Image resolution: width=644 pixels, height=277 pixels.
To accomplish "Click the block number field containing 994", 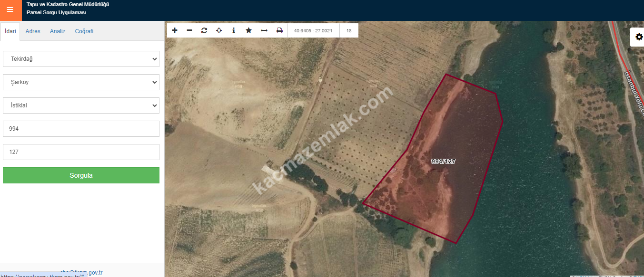I will 81,129.
